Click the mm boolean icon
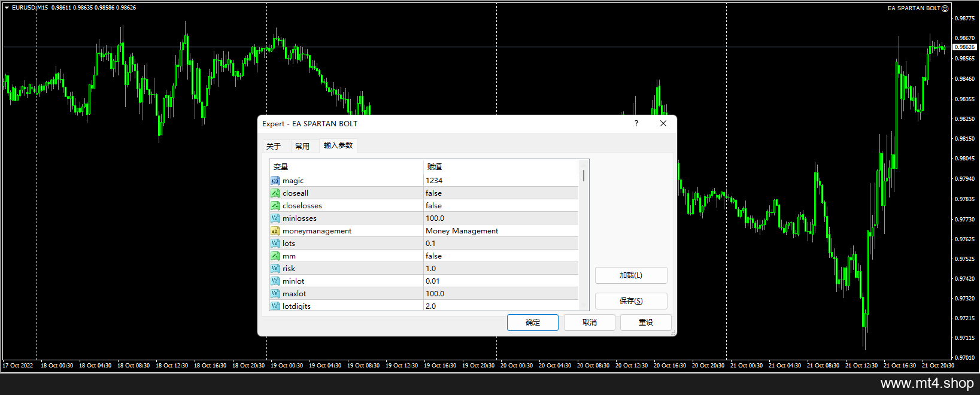 pos(275,256)
